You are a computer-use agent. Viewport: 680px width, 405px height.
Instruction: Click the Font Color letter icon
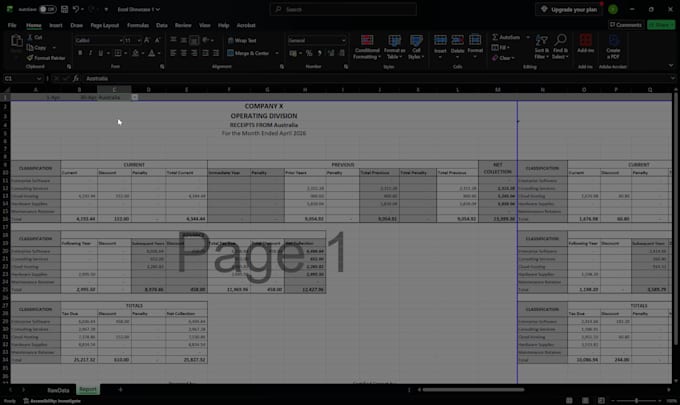151,53
